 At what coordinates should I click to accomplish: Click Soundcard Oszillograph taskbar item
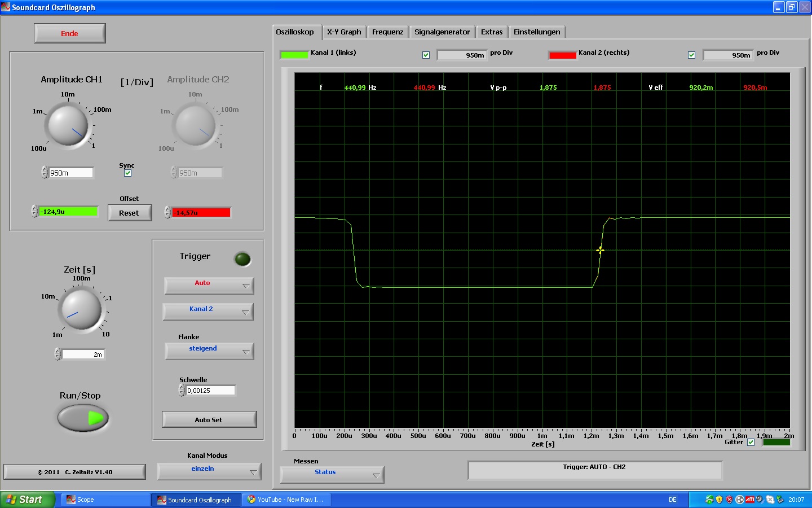196,500
